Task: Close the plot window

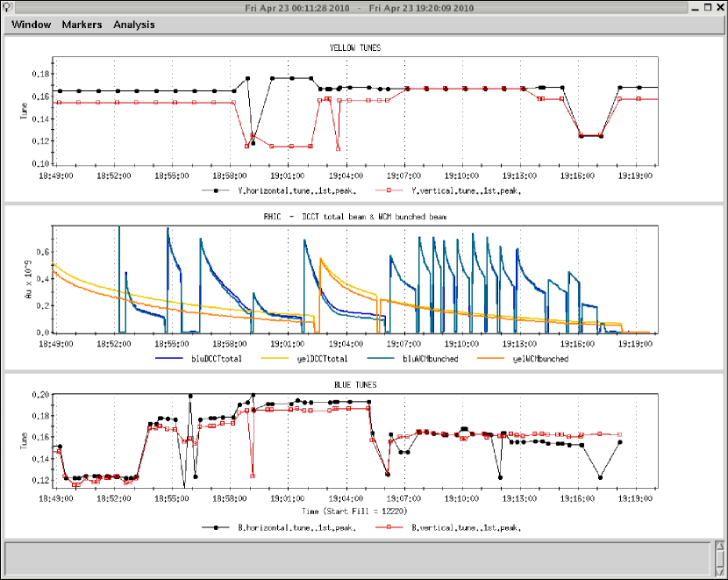Action: coord(720,7)
